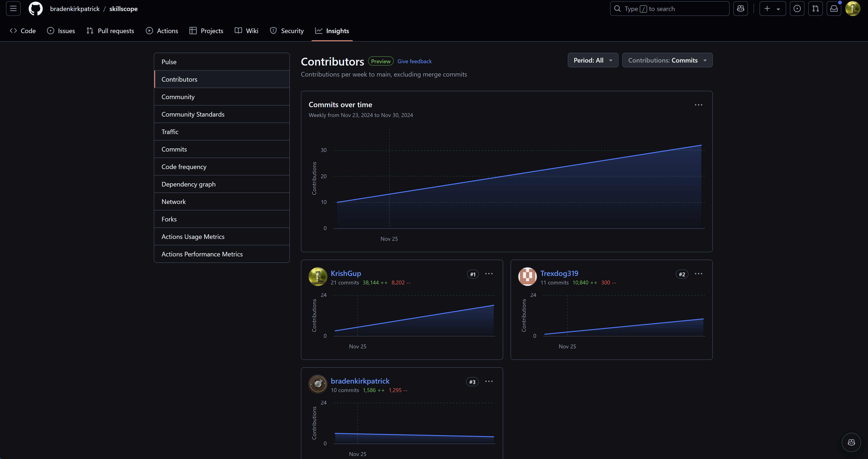Expand the Contributions: Commits dropdown

[667, 60]
